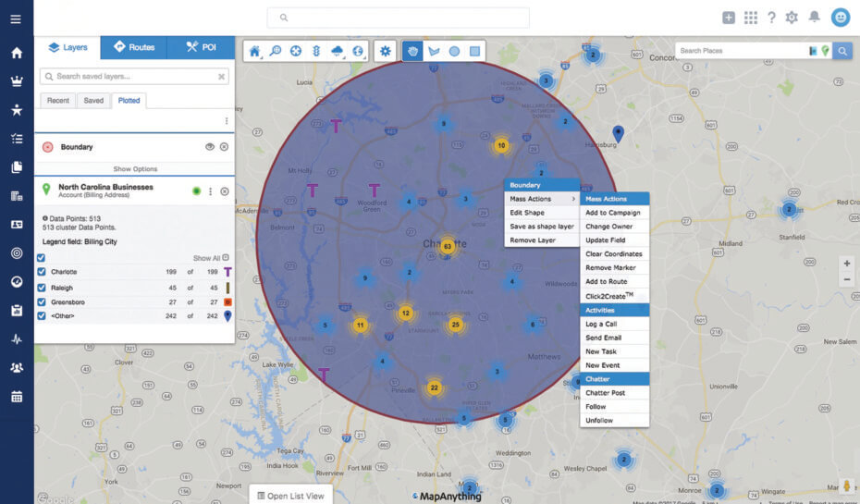Expand Show Options under Boundary
860x504 pixels.
(x=135, y=169)
